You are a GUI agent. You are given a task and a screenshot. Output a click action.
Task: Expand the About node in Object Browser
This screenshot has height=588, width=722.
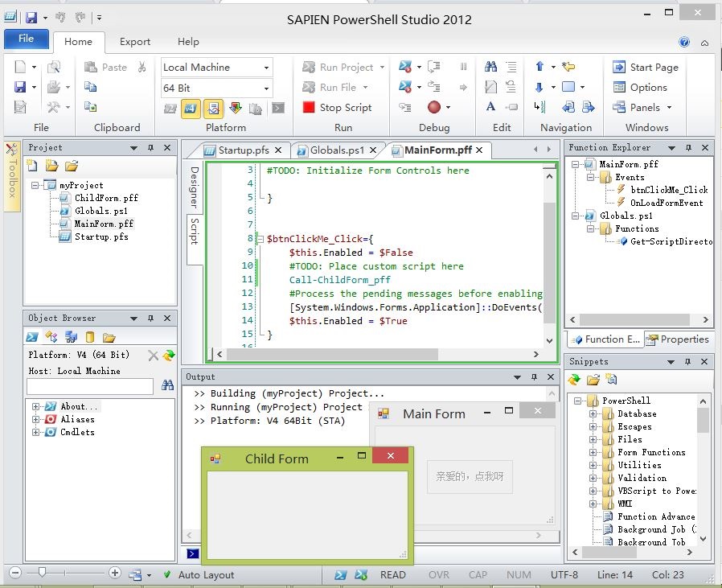(35, 406)
